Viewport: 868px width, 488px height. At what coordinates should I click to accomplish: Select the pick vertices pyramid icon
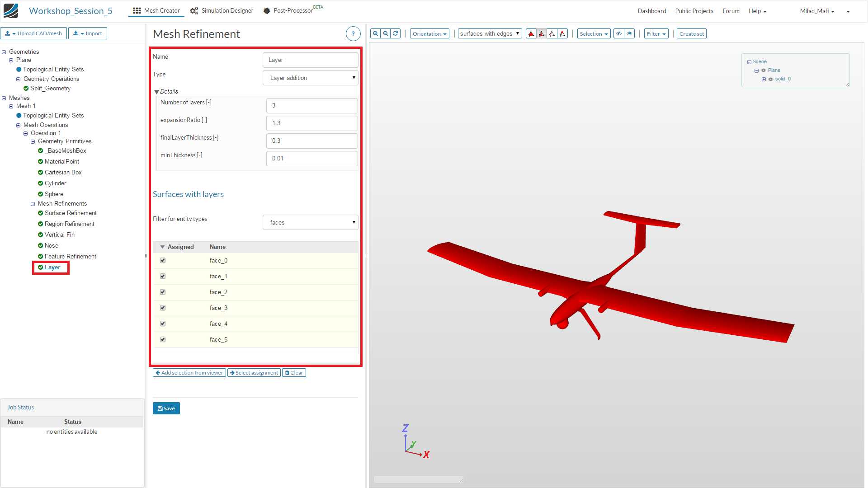562,34
